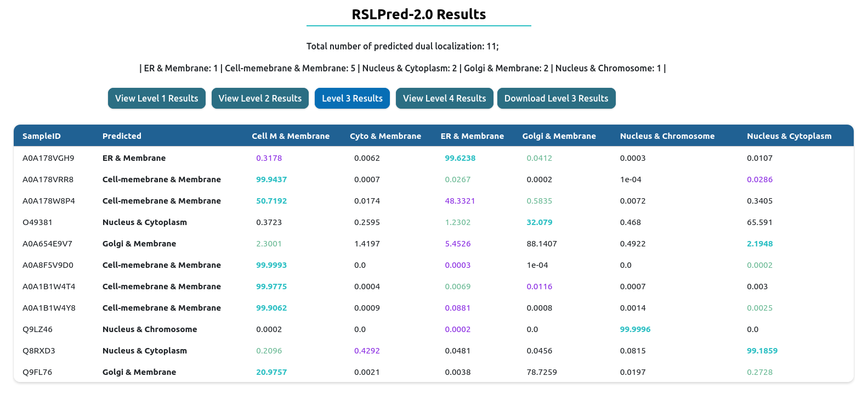This screenshot has height=393, width=868.
Task: Click the highlighted value 99.6238
Action: click(x=460, y=158)
